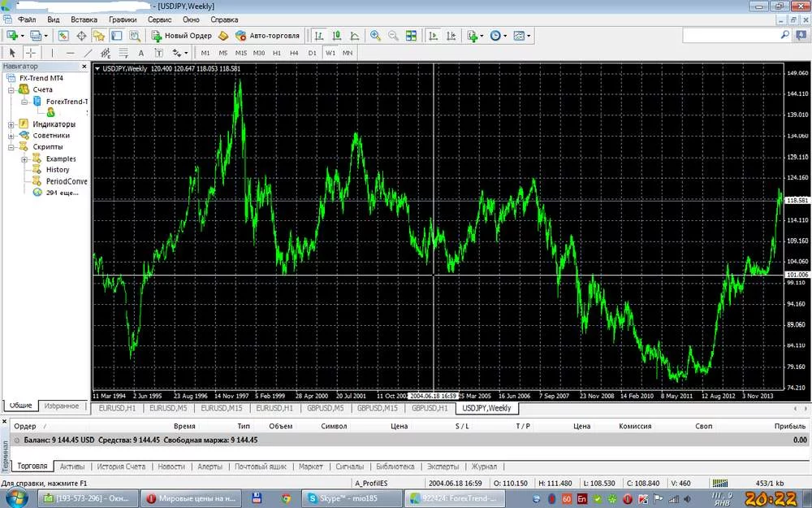Switch chart to H4 timeframe
This screenshot has height=508, width=812.
click(x=294, y=53)
